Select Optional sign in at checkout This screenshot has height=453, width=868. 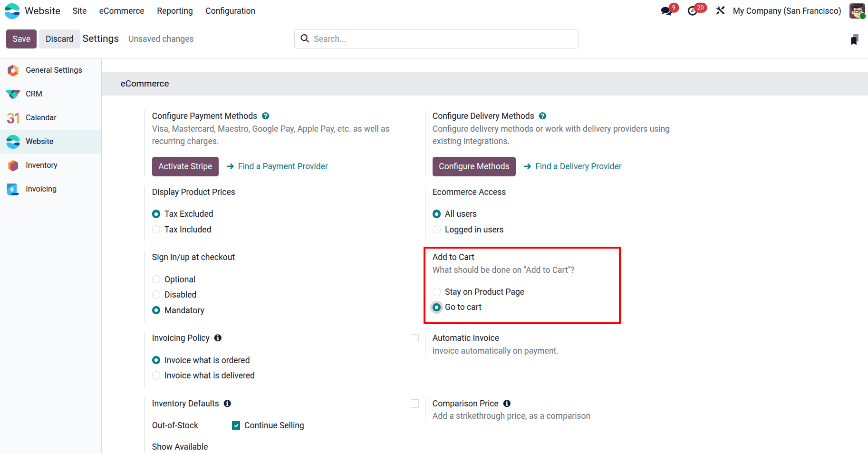(x=156, y=280)
